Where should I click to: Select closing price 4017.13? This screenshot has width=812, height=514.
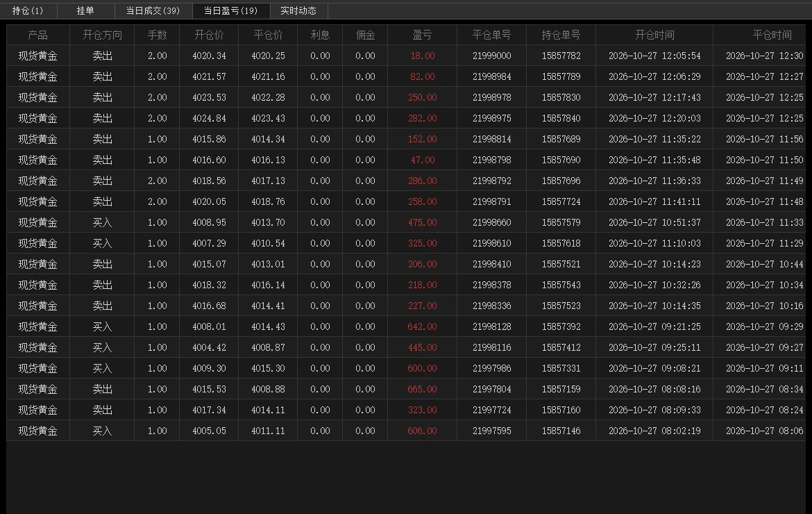click(269, 181)
